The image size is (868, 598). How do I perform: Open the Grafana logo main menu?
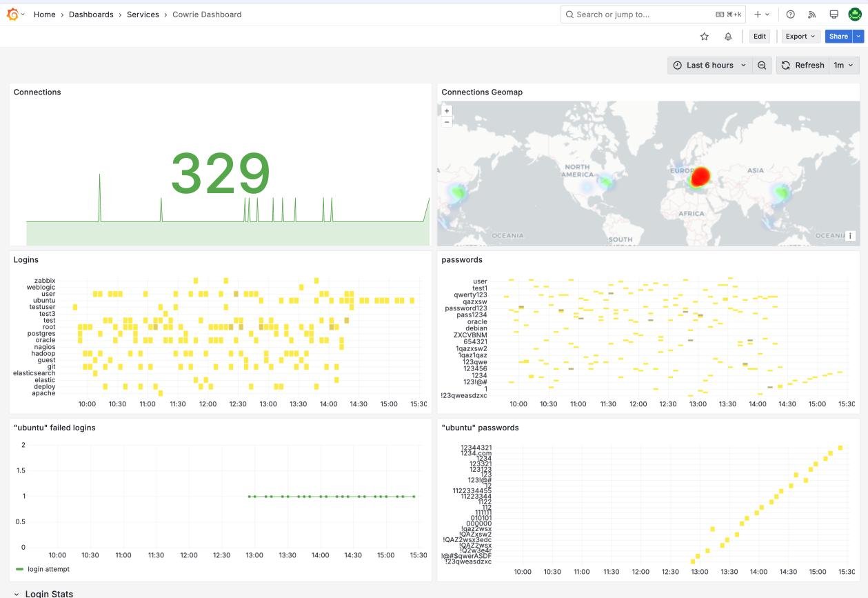tap(12, 14)
